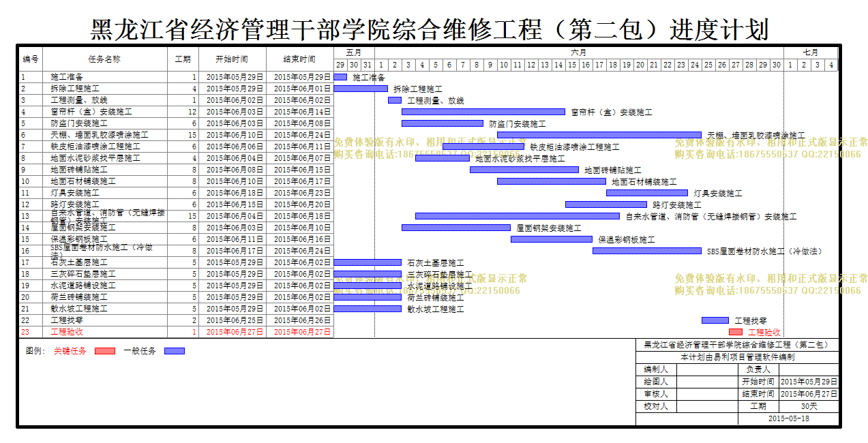
Task: Select the 七月 month header
Action: (811, 52)
